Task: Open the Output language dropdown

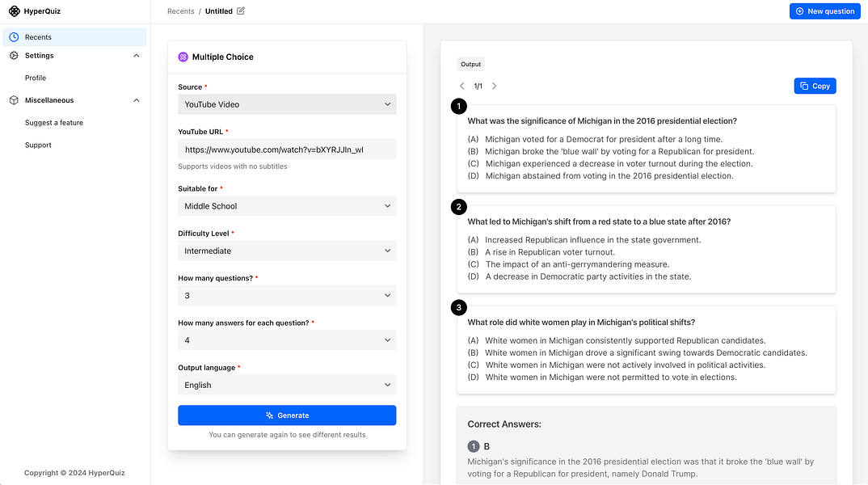Action: point(287,386)
